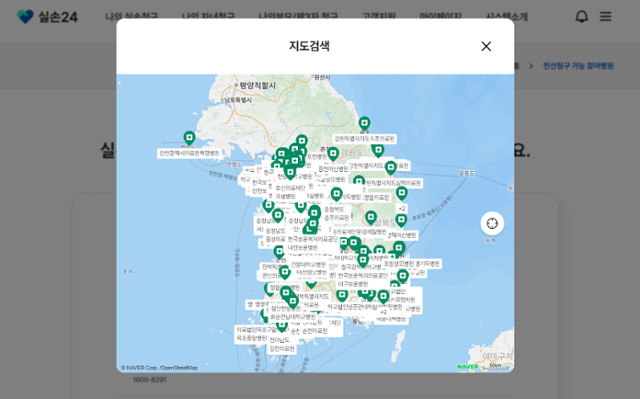Open the hamburger menu
This screenshot has width=640, height=399.
pos(605,17)
